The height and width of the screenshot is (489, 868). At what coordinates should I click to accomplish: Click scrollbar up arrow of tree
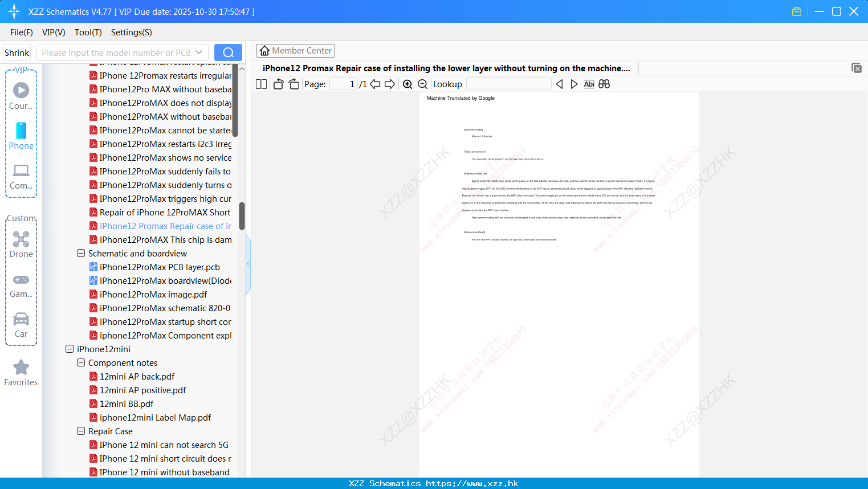[x=242, y=68]
